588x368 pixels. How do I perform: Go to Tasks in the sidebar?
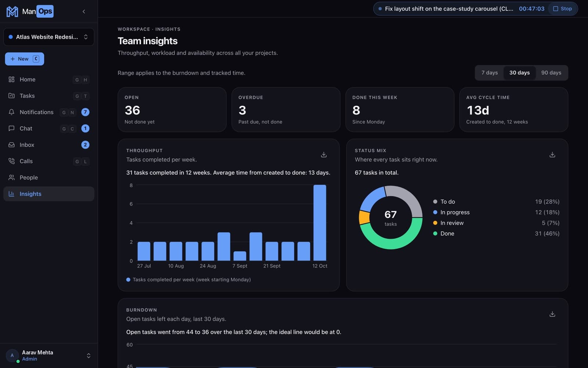(49, 96)
